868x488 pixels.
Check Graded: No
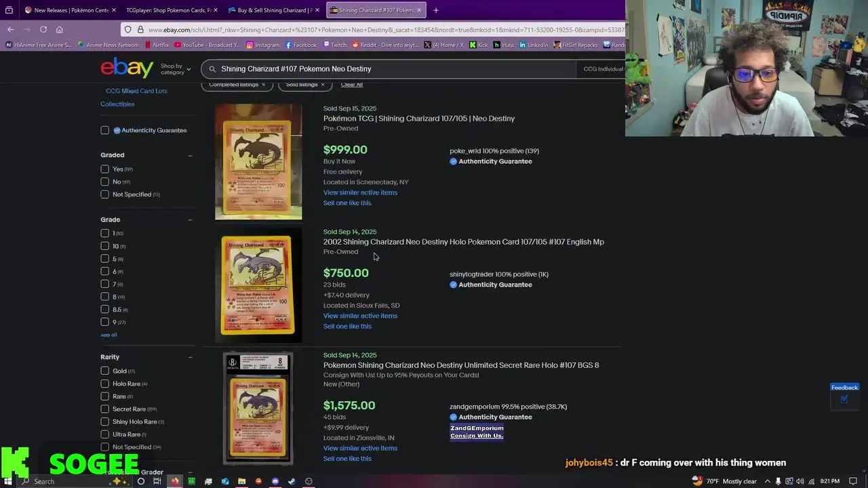coord(104,182)
